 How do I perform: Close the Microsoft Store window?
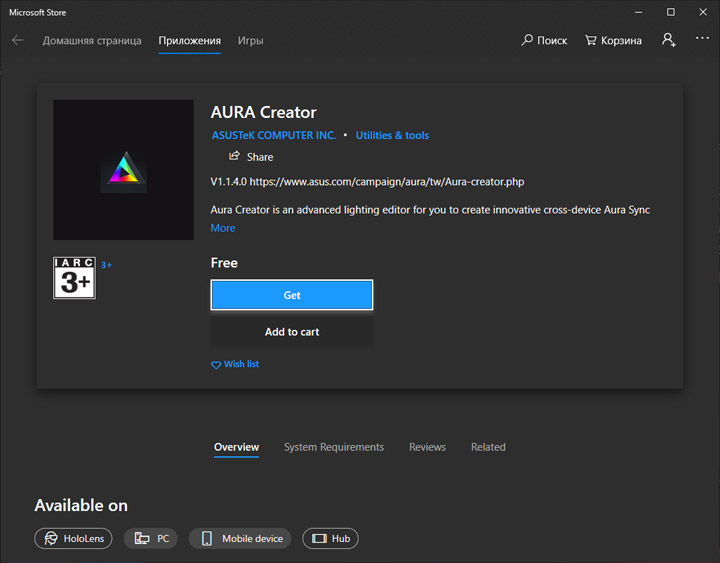point(703,12)
